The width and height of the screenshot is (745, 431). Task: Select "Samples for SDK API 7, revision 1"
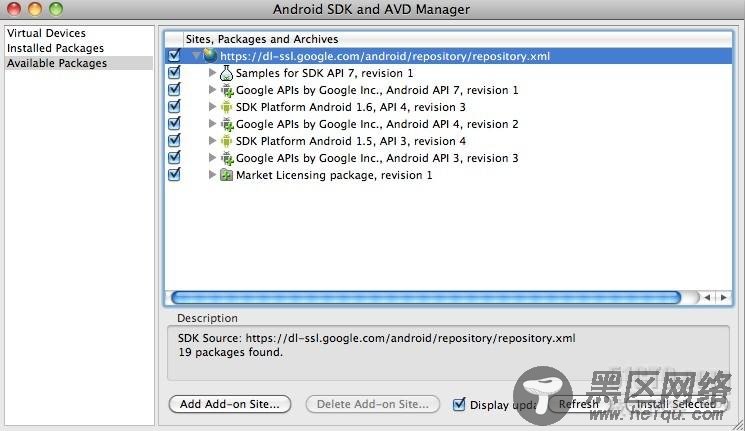325,73
